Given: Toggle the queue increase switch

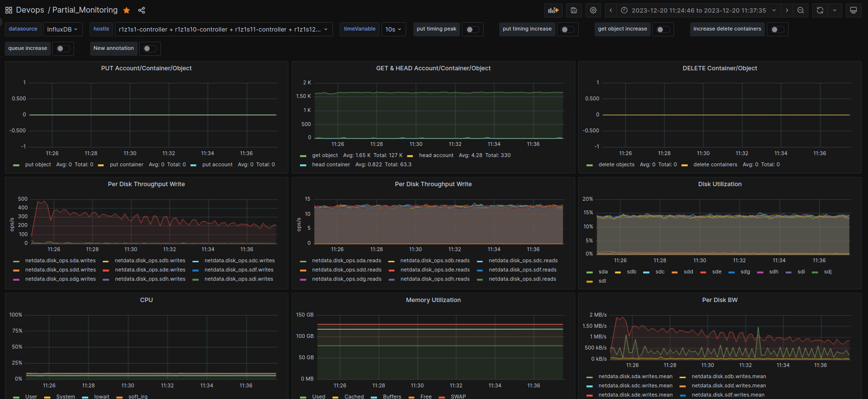Looking at the screenshot, I should pyautogui.click(x=63, y=48).
